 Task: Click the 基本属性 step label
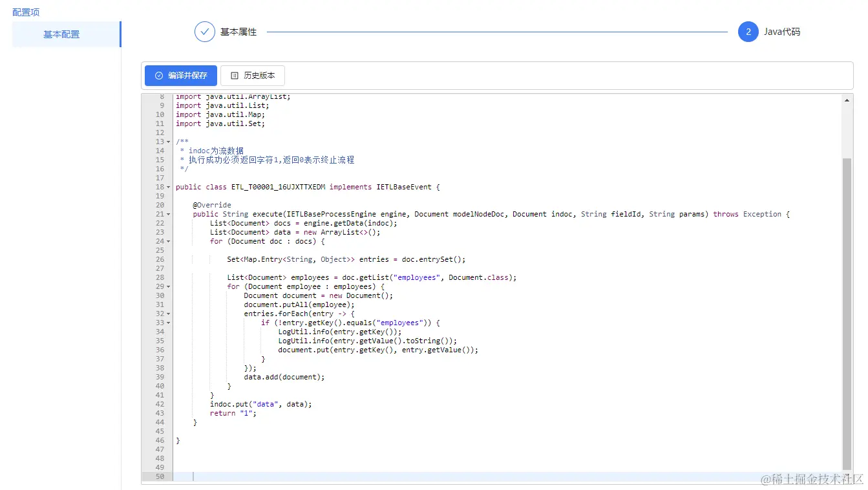tap(238, 32)
